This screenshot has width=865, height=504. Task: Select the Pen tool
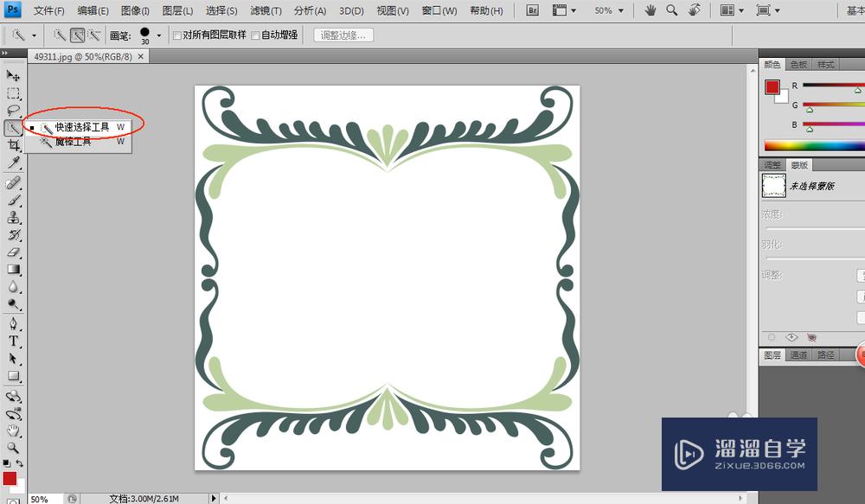tap(13, 323)
